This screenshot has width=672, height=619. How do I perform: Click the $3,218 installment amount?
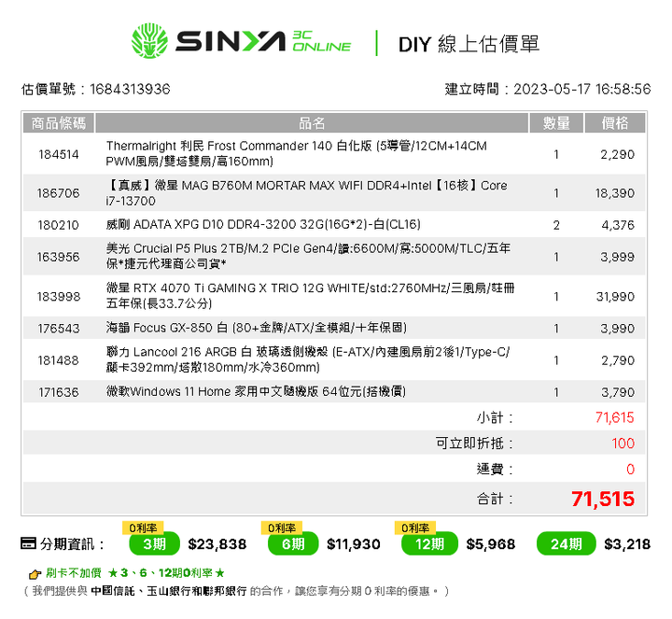(x=627, y=544)
